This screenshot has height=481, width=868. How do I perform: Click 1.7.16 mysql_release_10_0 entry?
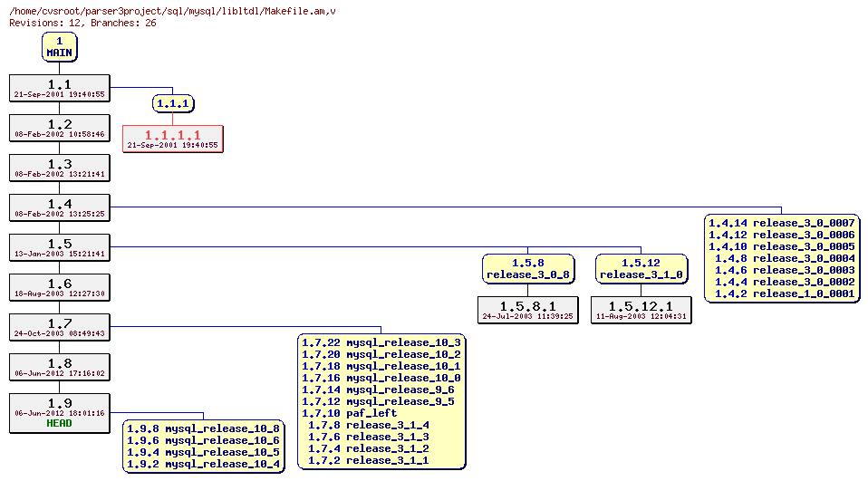tap(381, 378)
